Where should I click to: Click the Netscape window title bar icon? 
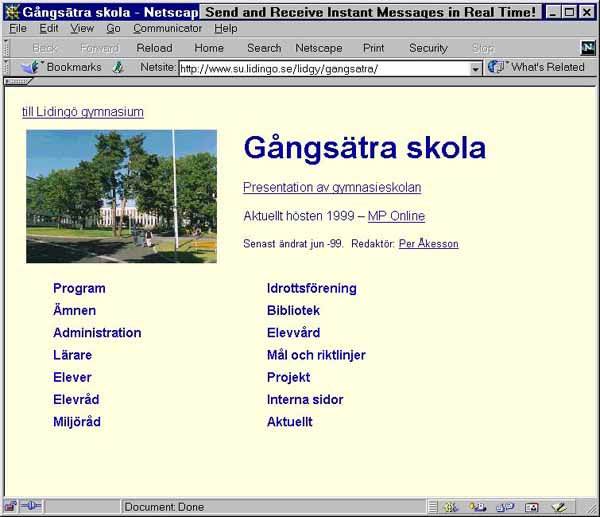click(12, 12)
